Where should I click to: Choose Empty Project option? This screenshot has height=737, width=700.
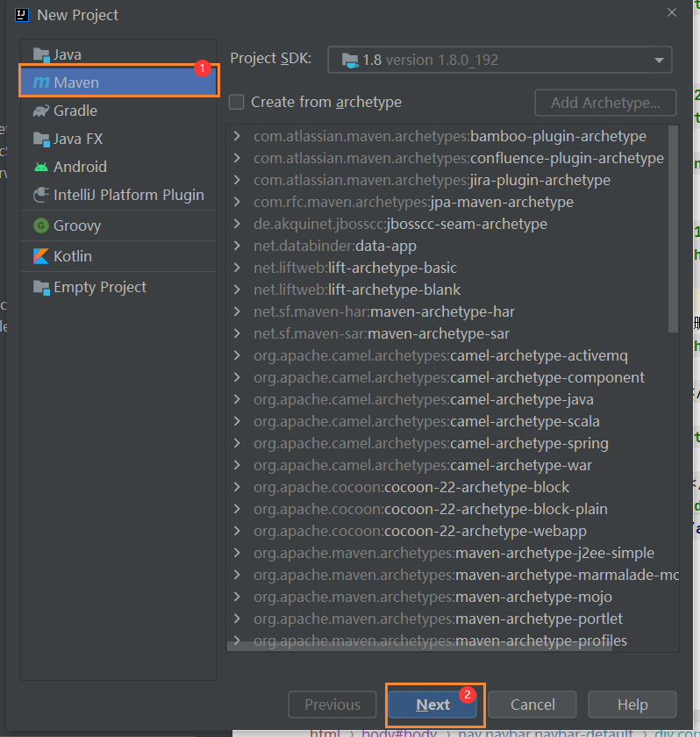click(x=118, y=287)
